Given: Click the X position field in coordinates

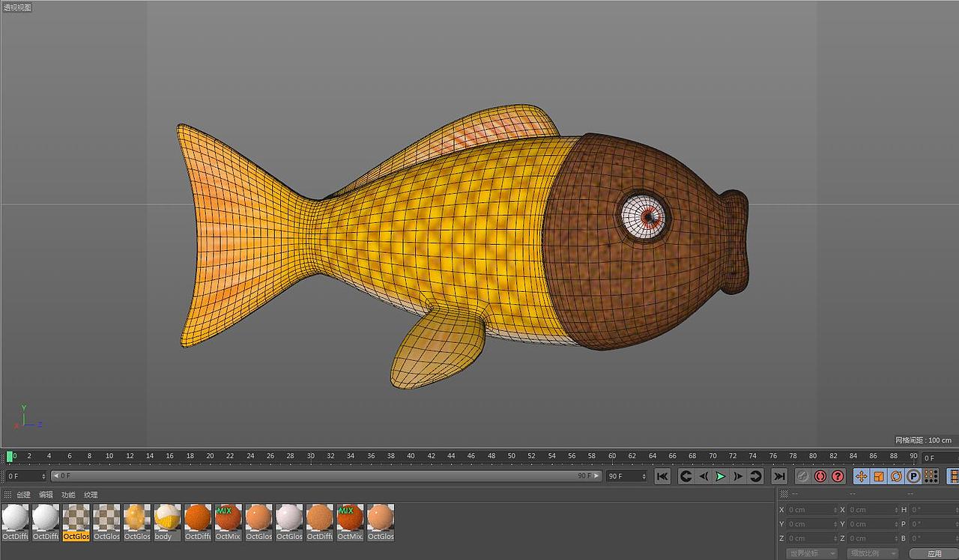Looking at the screenshot, I should coord(811,510).
